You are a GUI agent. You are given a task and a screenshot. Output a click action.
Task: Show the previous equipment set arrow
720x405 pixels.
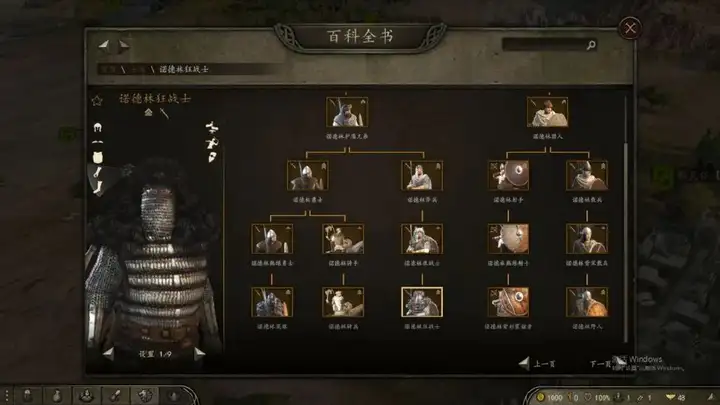108,354
